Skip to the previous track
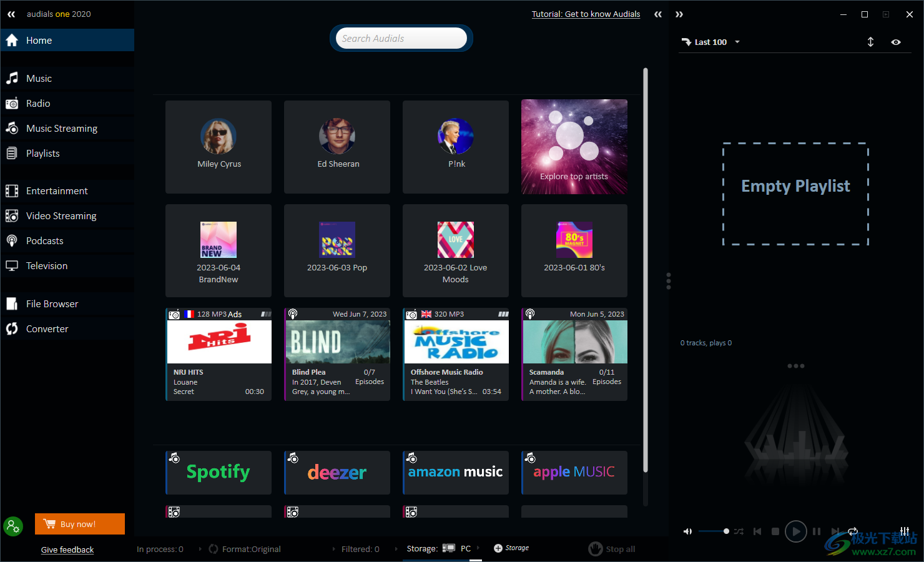This screenshot has width=924, height=562. pos(757,531)
